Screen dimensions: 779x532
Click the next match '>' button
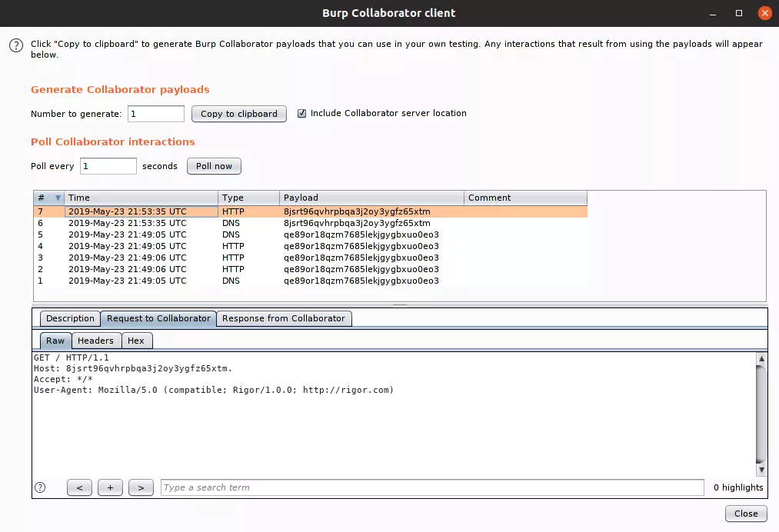tap(141, 487)
